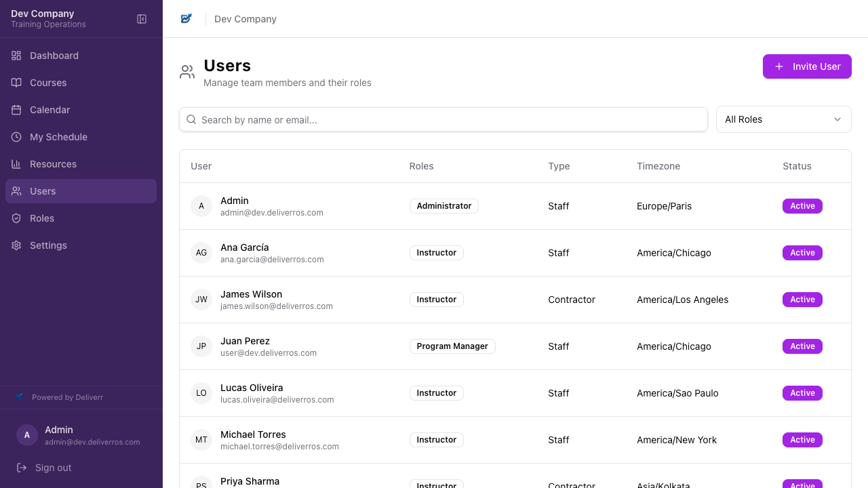Open Settings from the sidebar

81,245
